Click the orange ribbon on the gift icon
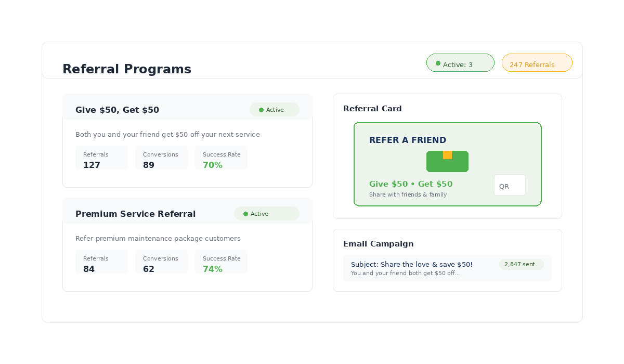Viewport: 624px width, 364px height. click(447, 154)
